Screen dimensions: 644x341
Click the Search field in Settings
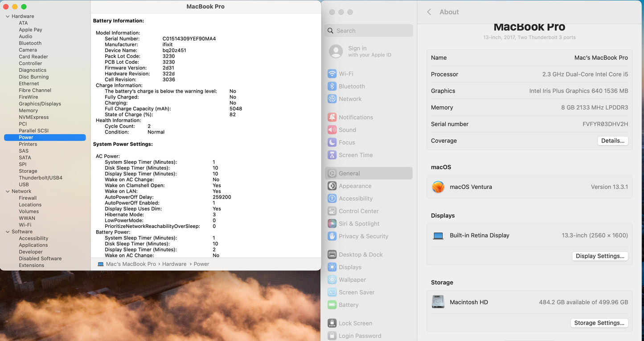tap(369, 31)
